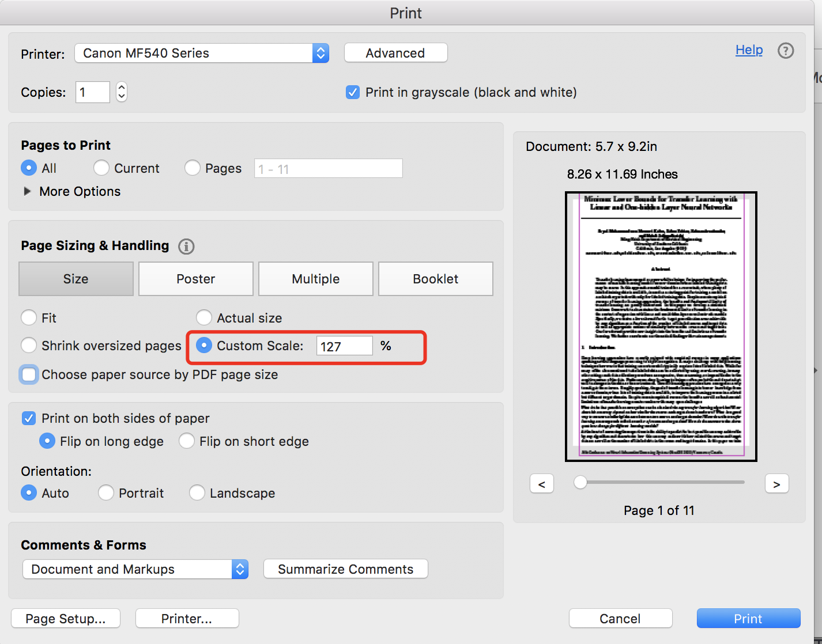Open Page Setup dialog
The width and height of the screenshot is (822, 644).
[x=66, y=619]
